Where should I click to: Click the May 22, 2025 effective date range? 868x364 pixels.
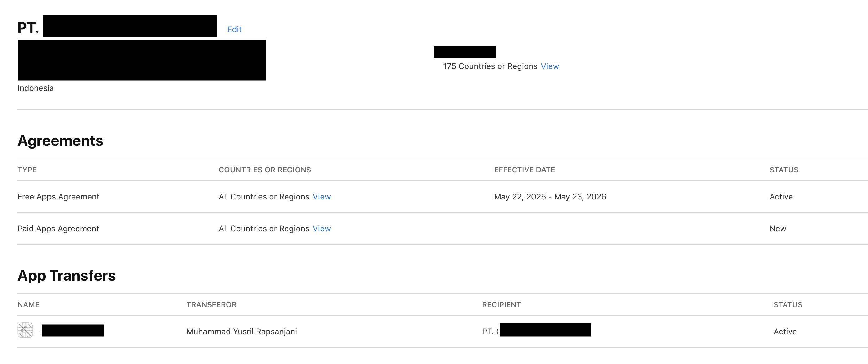[550, 197]
